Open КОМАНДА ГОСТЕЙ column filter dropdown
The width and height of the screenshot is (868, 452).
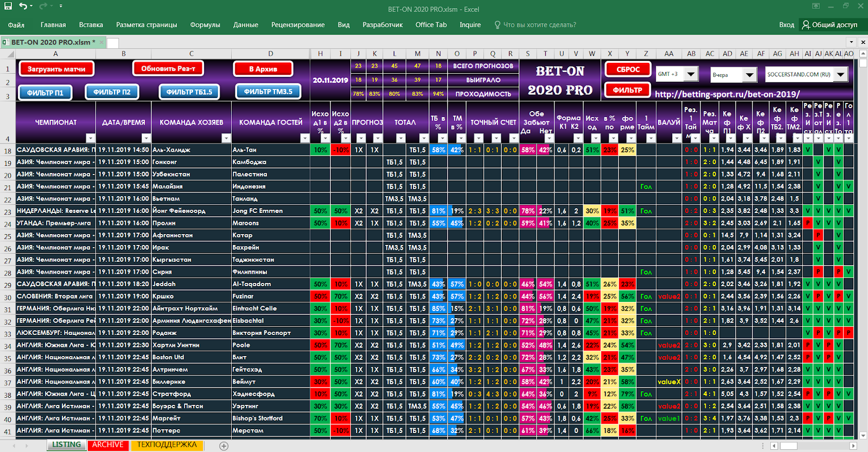coord(305,138)
